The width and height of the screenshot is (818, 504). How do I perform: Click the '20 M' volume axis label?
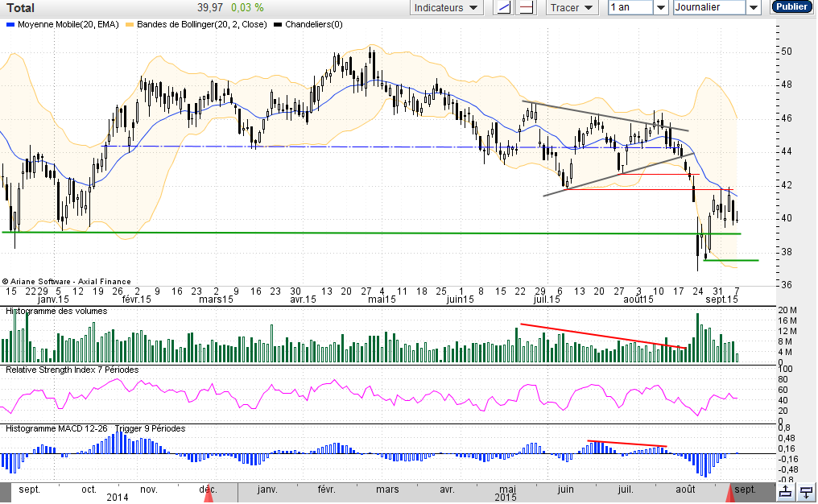[787, 311]
